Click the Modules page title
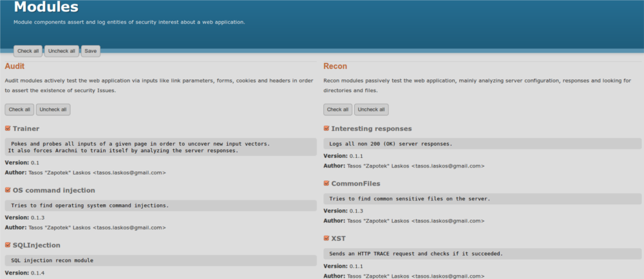The width and height of the screenshot is (644, 279). click(46, 8)
